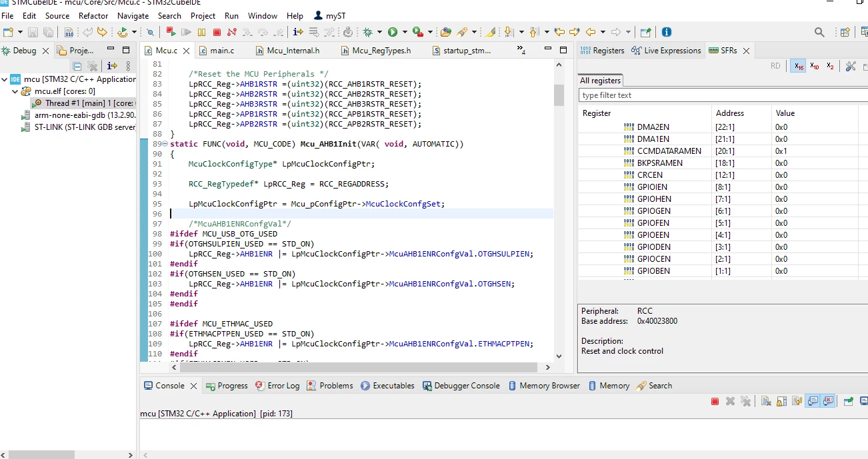Click the Resume debug toolbar icon

(x=186, y=32)
